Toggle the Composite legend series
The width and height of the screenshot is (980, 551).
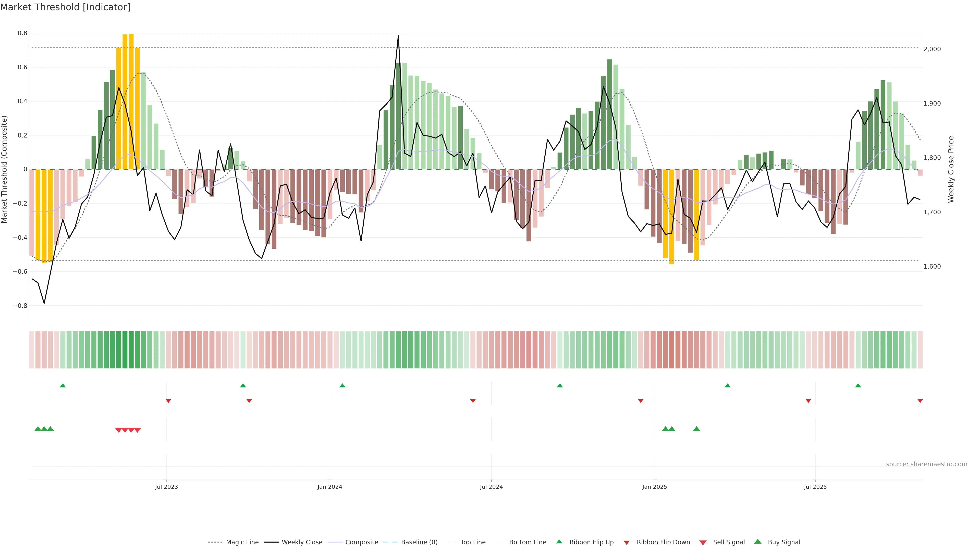click(x=361, y=542)
